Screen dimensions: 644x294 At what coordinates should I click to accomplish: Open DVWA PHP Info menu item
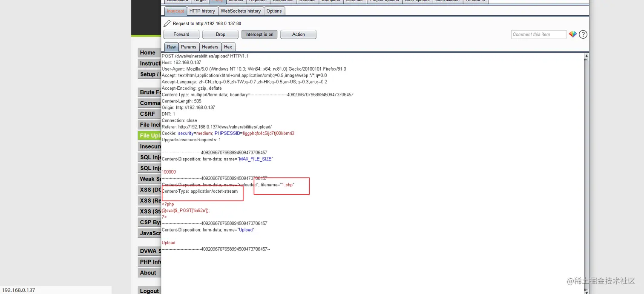(x=149, y=262)
